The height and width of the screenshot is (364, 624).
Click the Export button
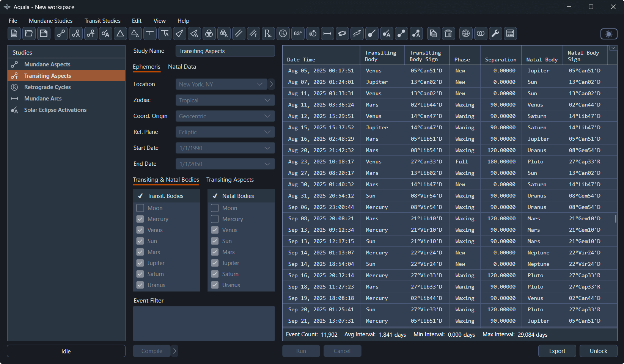point(557,351)
